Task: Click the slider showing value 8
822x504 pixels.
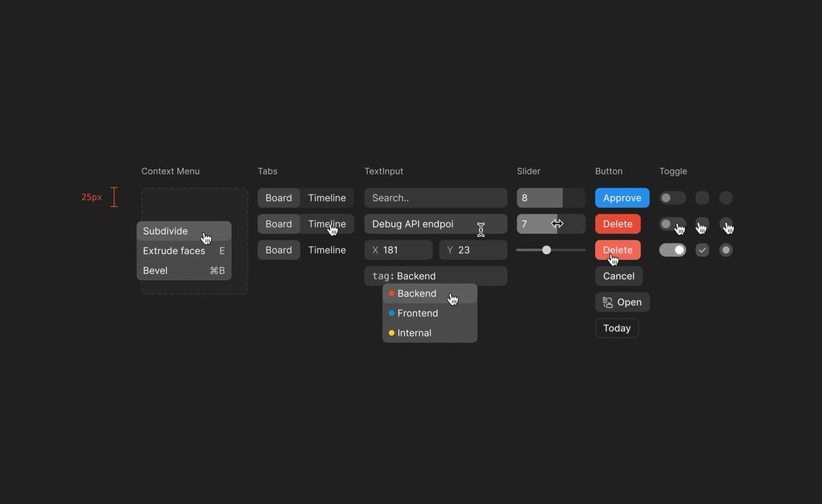Action: tap(550, 198)
